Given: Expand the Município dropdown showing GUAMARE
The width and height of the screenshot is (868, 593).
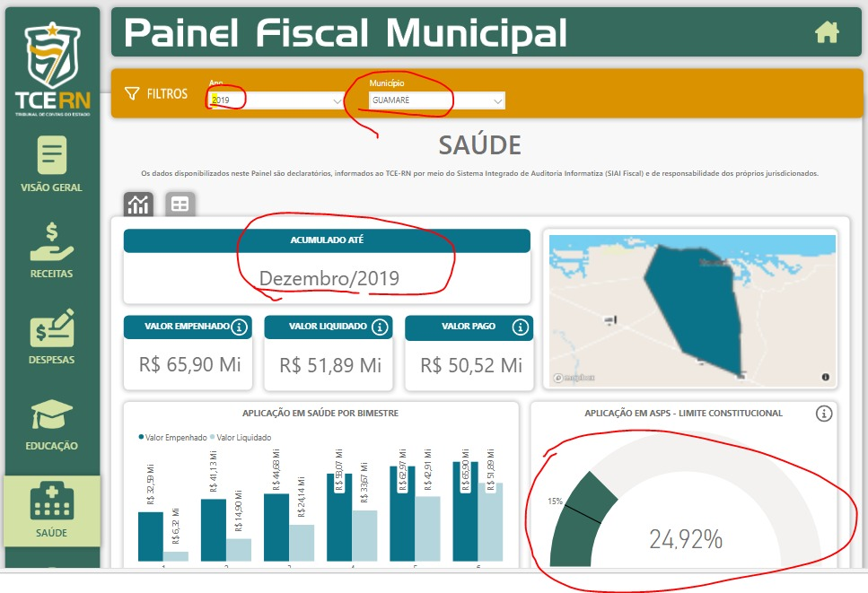Looking at the screenshot, I should click(x=437, y=100).
